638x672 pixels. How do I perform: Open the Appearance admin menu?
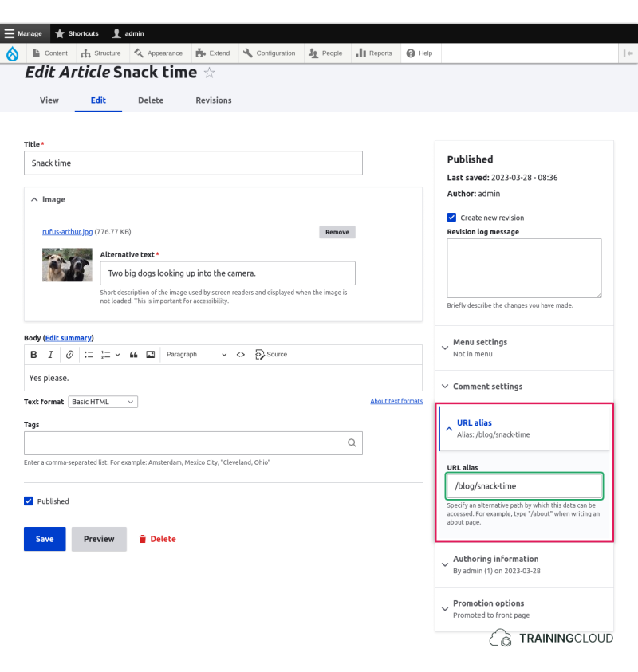pyautogui.click(x=158, y=53)
